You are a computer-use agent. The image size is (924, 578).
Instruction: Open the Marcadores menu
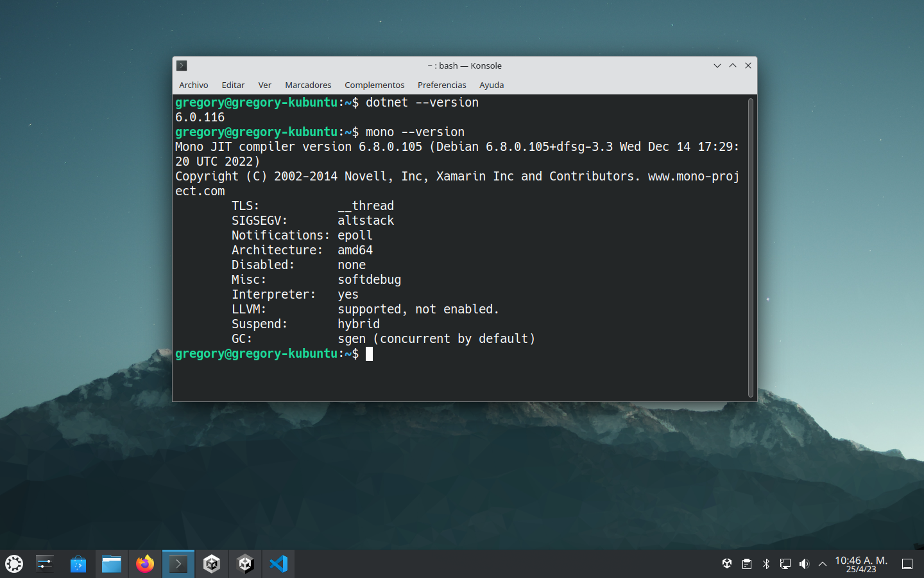pos(308,85)
